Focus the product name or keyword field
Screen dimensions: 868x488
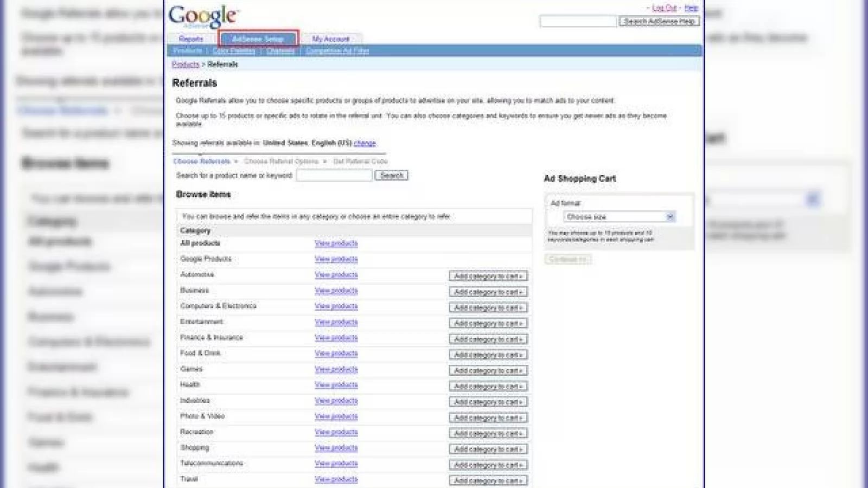(x=334, y=175)
